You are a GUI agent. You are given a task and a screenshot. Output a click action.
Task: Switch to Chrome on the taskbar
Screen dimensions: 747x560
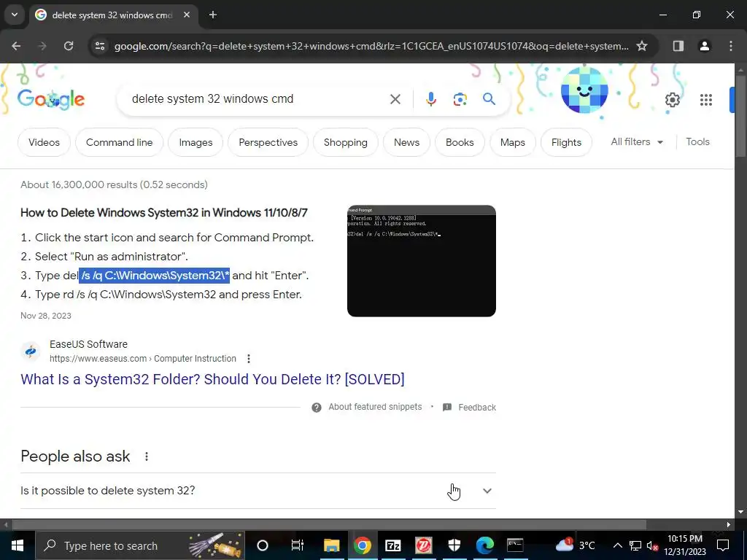click(363, 545)
